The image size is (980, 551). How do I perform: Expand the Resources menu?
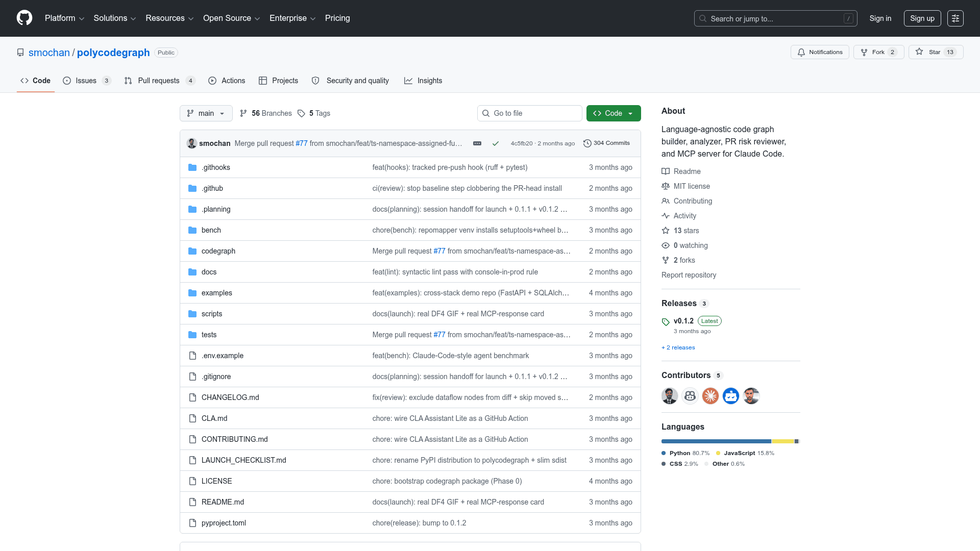click(x=169, y=18)
